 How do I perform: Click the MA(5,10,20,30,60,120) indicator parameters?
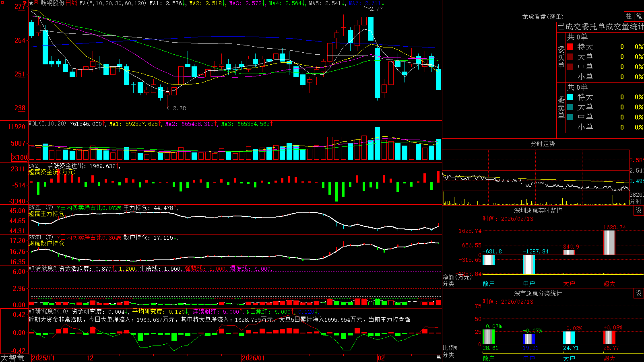pyautogui.click(x=113, y=3)
